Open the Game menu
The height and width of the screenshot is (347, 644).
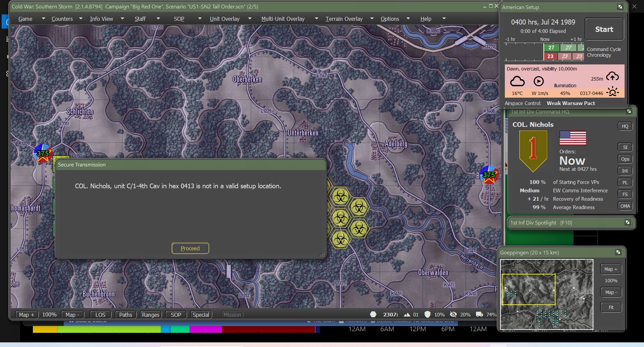(x=25, y=19)
